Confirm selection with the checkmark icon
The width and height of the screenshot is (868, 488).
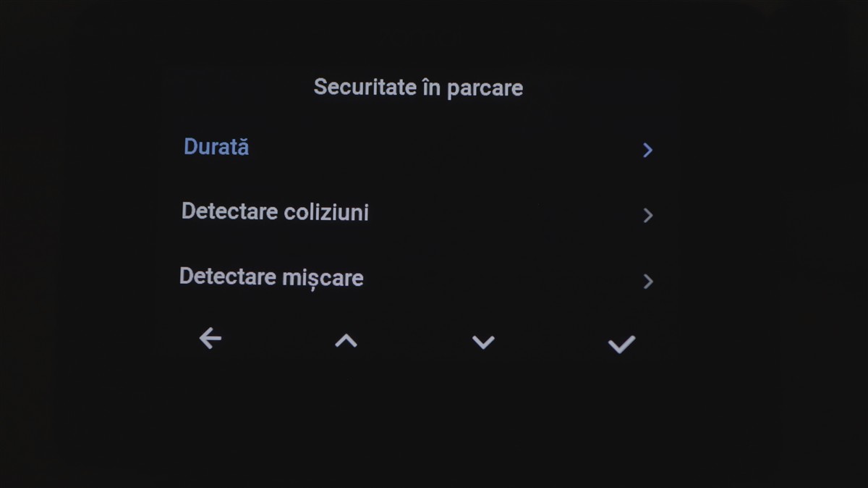621,344
